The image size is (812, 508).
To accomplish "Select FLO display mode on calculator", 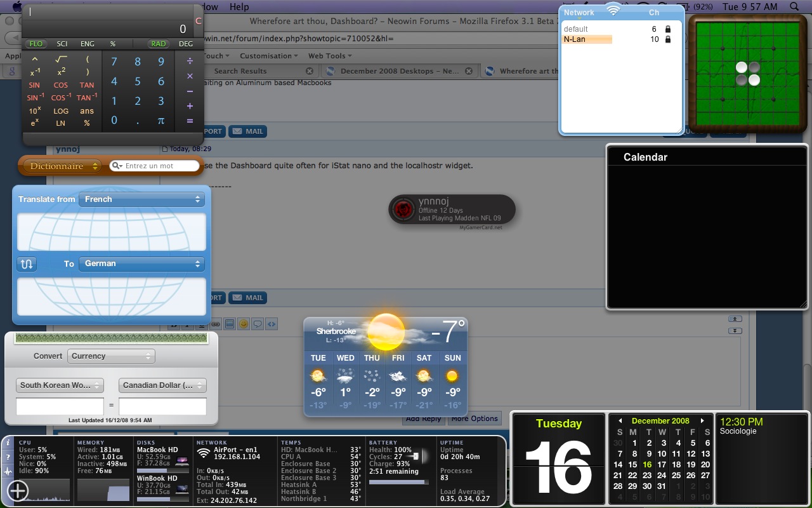I will [36, 44].
